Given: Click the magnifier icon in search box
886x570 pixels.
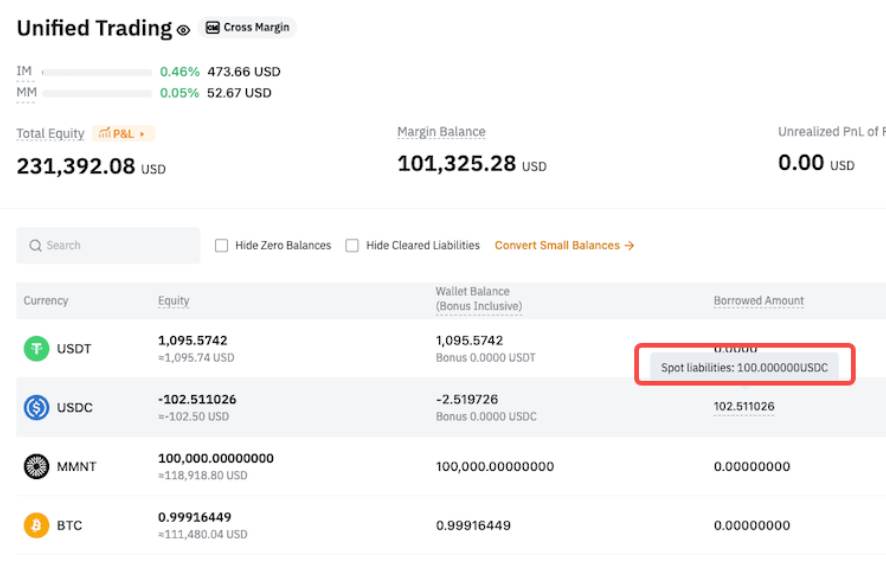Looking at the screenshot, I should [35, 246].
